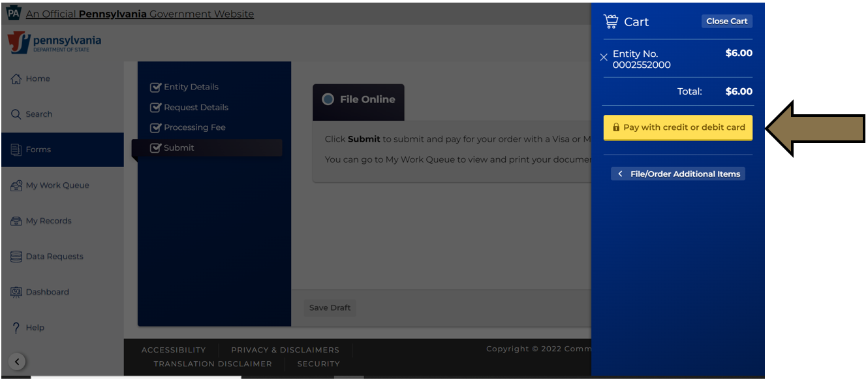Viewport: 868px width, 380px height.
Task: Click the Dashboard icon
Action: (x=16, y=292)
